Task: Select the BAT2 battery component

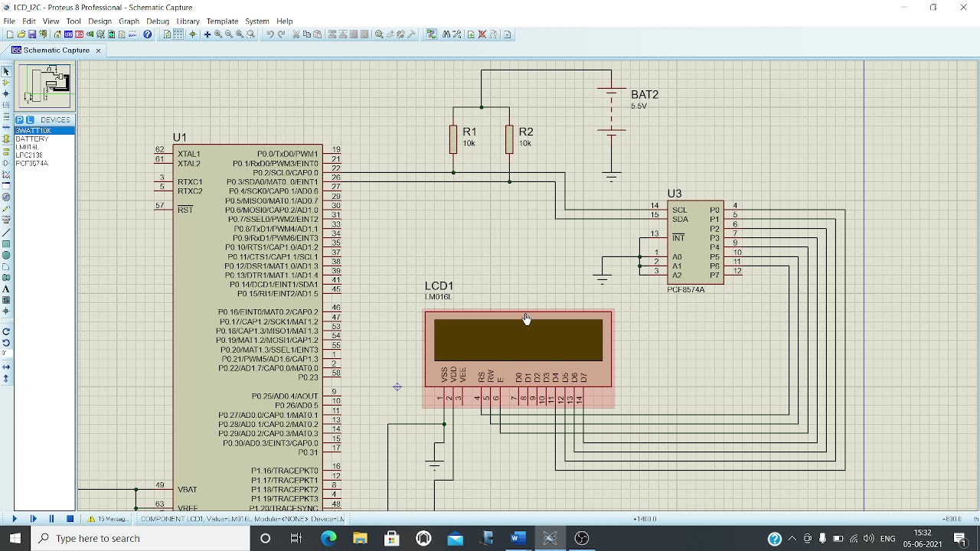Action: pos(611,113)
